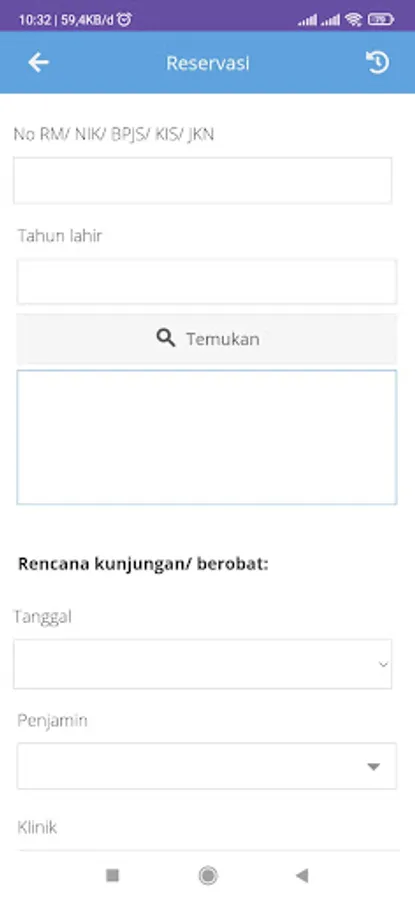
Task: Focus the No RM/NIK/BPJS input field
Action: pyautogui.click(x=203, y=180)
